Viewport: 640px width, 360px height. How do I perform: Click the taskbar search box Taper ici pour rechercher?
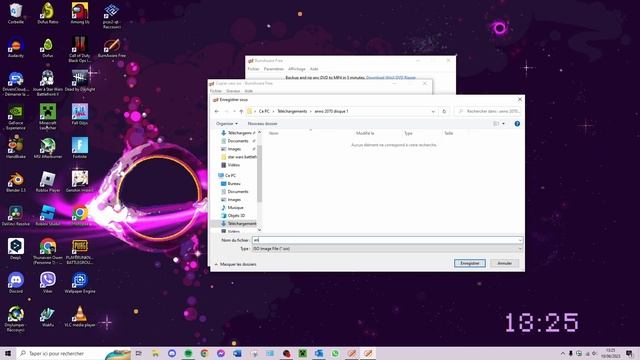[73, 353]
